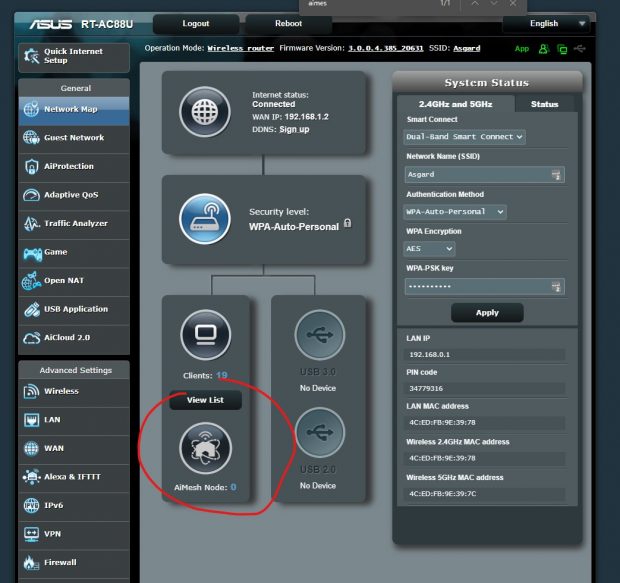Click the USB status icon in header
Image resolution: width=620 pixels, height=583 pixels.
tap(580, 49)
